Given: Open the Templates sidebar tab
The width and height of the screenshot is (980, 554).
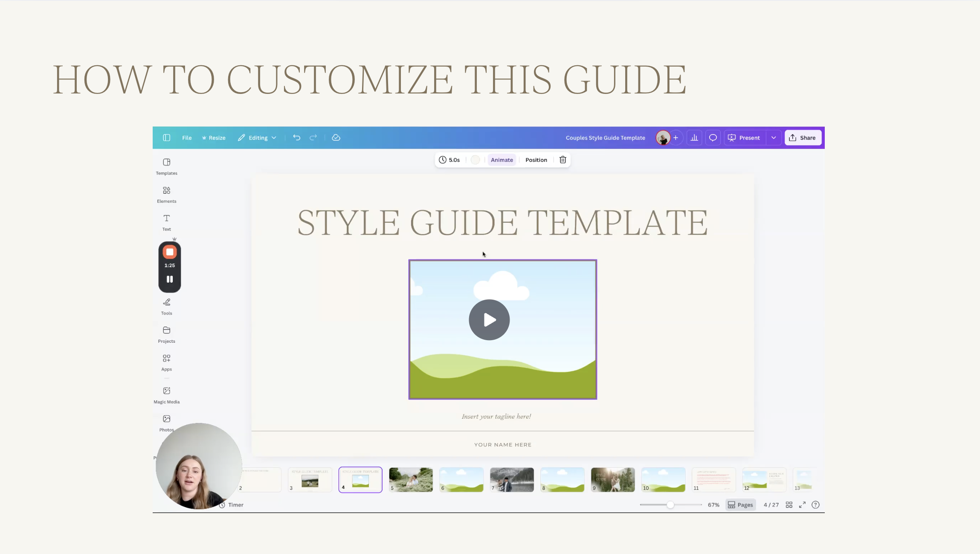Looking at the screenshot, I should click(x=166, y=166).
